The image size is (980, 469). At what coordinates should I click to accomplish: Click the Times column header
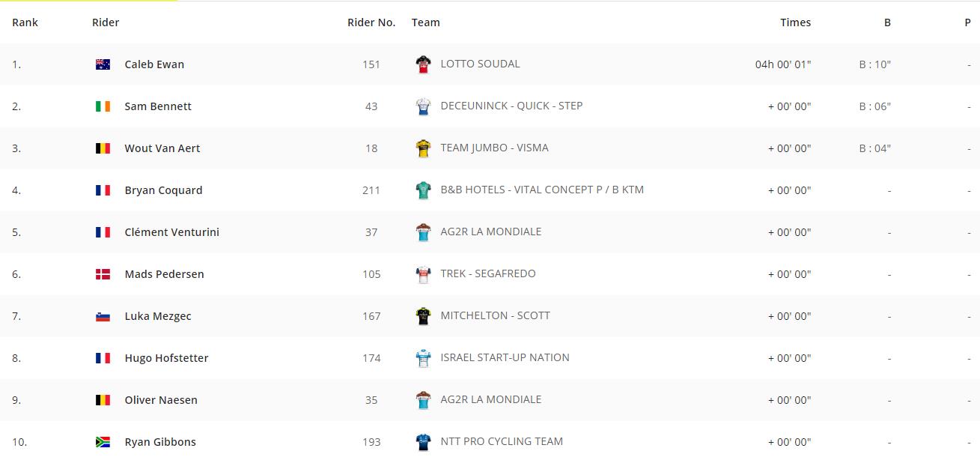(795, 22)
